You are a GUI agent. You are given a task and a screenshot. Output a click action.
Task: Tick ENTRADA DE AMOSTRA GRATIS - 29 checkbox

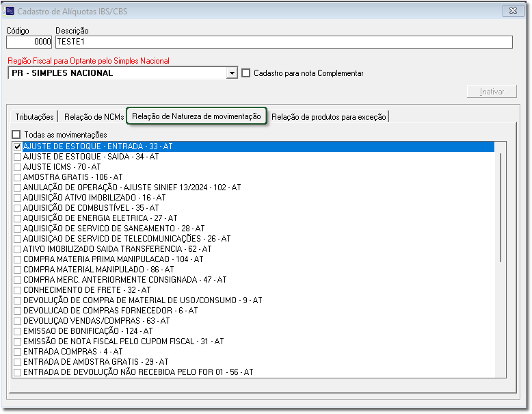[17, 362]
